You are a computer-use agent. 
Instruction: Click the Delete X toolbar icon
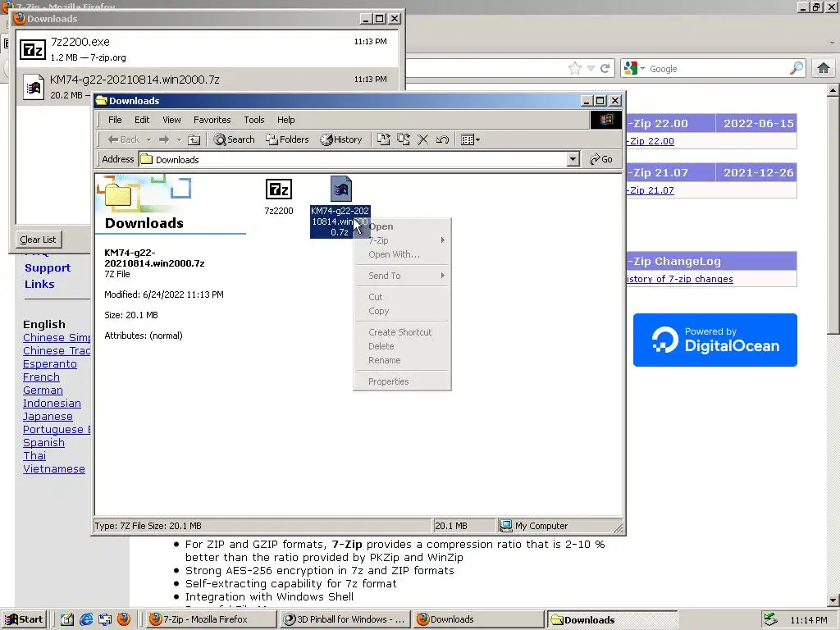click(x=422, y=139)
